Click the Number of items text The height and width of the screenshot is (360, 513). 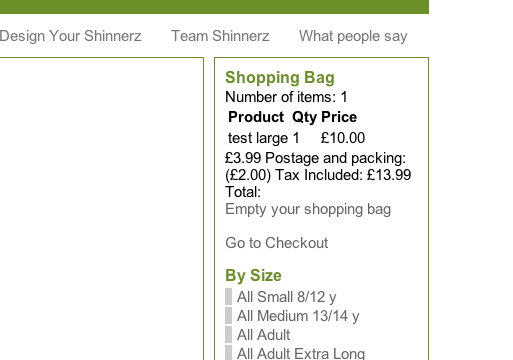coord(286,97)
